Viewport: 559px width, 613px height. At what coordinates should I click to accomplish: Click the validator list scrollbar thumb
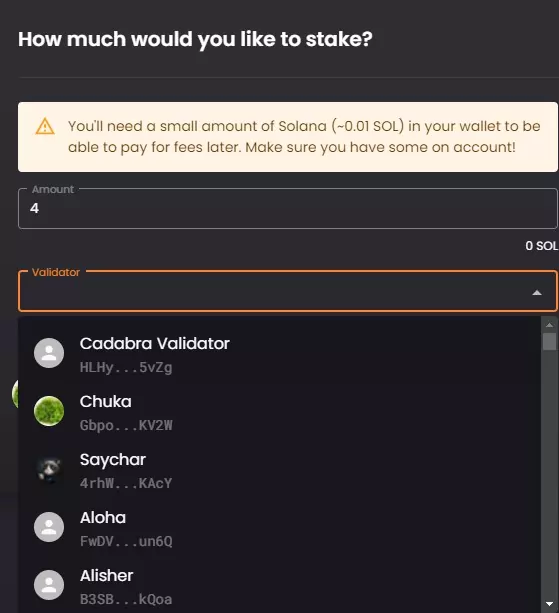(549, 342)
